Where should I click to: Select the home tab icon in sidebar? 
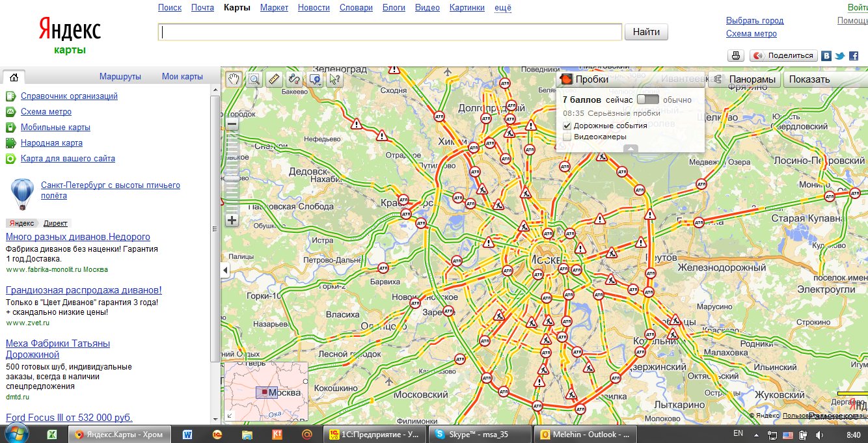pyautogui.click(x=14, y=76)
